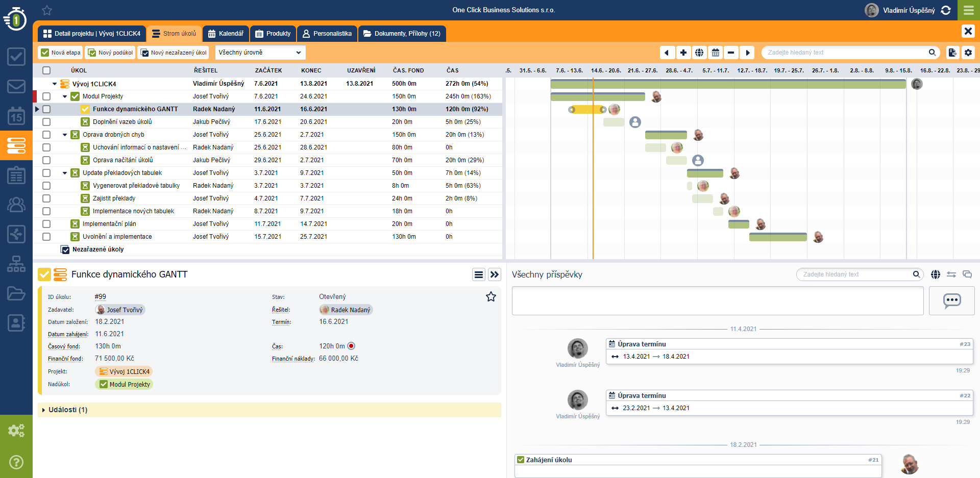The image size is (980, 478).
Task: Open the hamburger main menu
Action: tap(968, 10)
